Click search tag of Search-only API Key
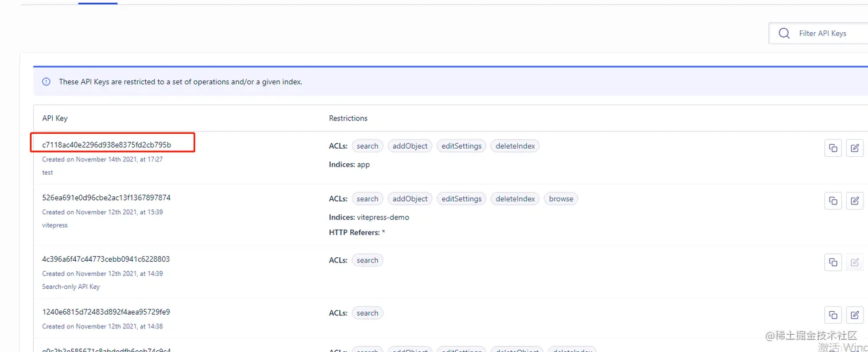 click(367, 260)
